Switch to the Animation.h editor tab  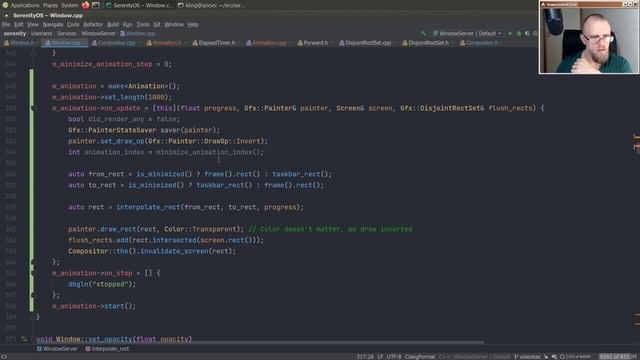click(166, 43)
